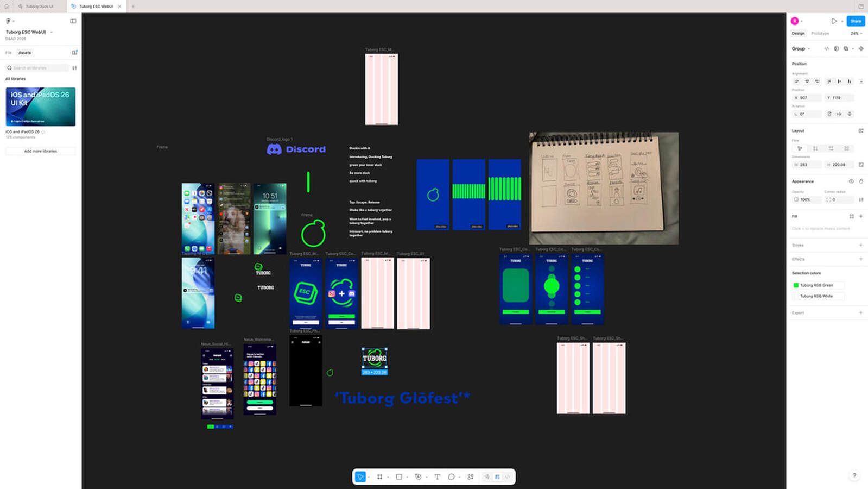
Task: Switch to the Prototype tab
Action: click(x=820, y=34)
